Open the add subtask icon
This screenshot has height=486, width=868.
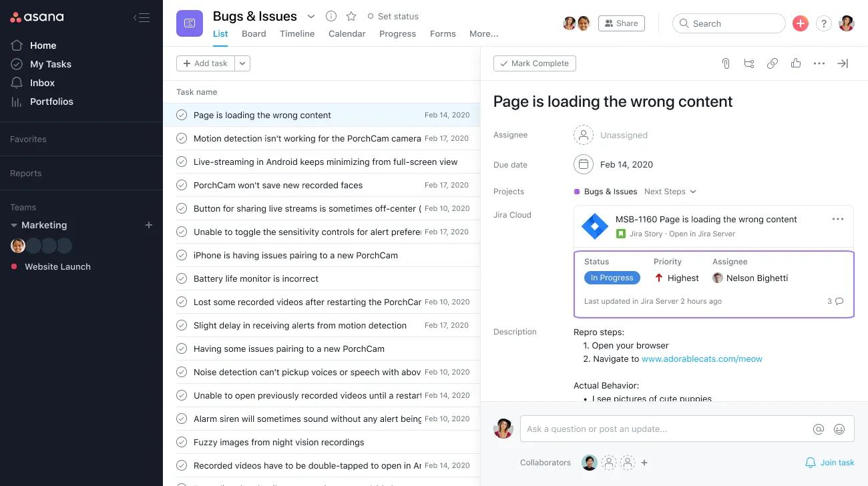point(748,63)
